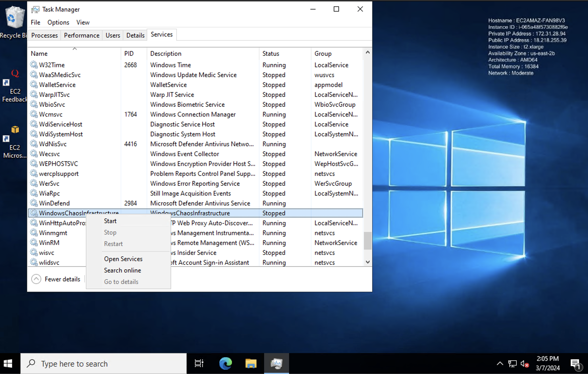This screenshot has width=588, height=374.
Task: Click the Task View taskbar icon
Action: pyautogui.click(x=199, y=363)
